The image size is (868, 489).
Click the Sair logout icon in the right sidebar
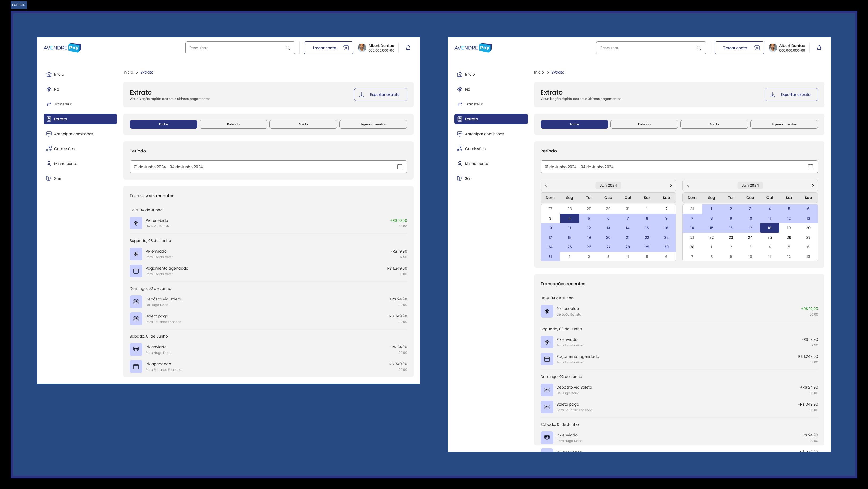460,178
